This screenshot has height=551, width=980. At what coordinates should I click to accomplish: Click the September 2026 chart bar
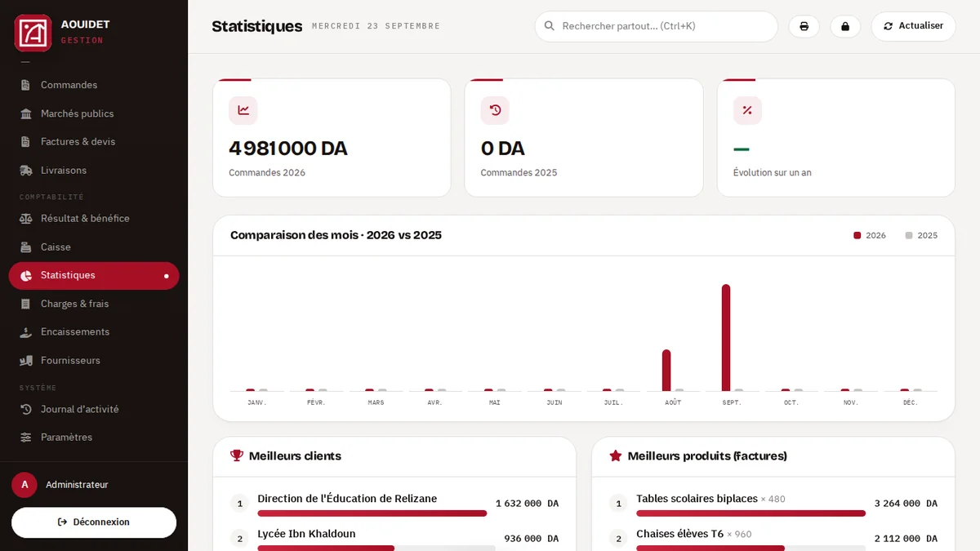726,338
